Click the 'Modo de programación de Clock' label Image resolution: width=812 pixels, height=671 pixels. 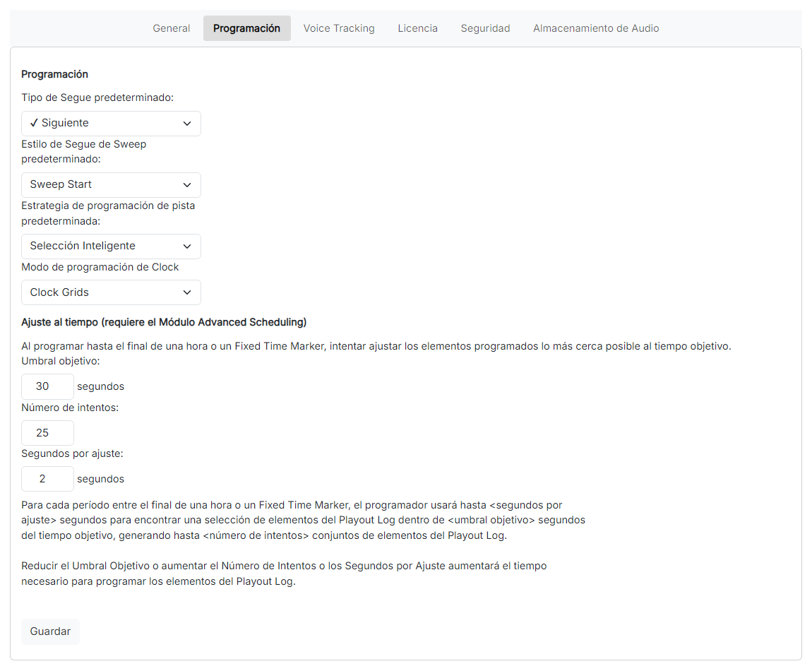click(x=100, y=268)
